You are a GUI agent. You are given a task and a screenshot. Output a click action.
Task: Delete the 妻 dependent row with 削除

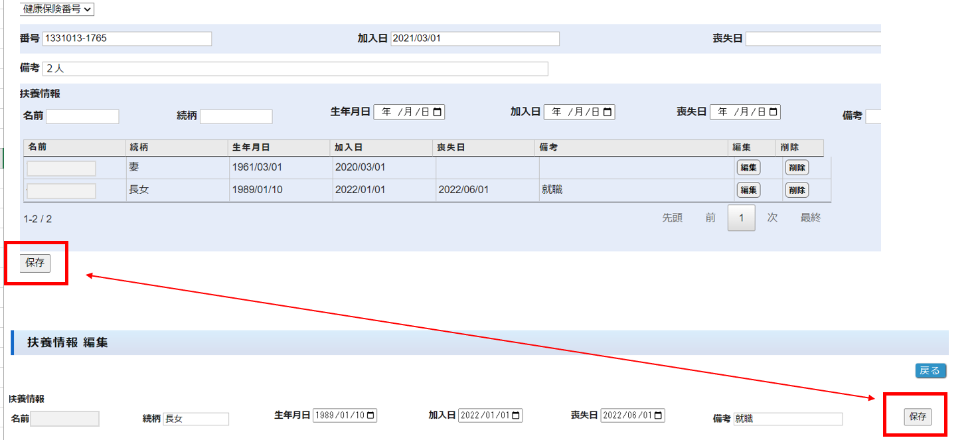pos(797,168)
